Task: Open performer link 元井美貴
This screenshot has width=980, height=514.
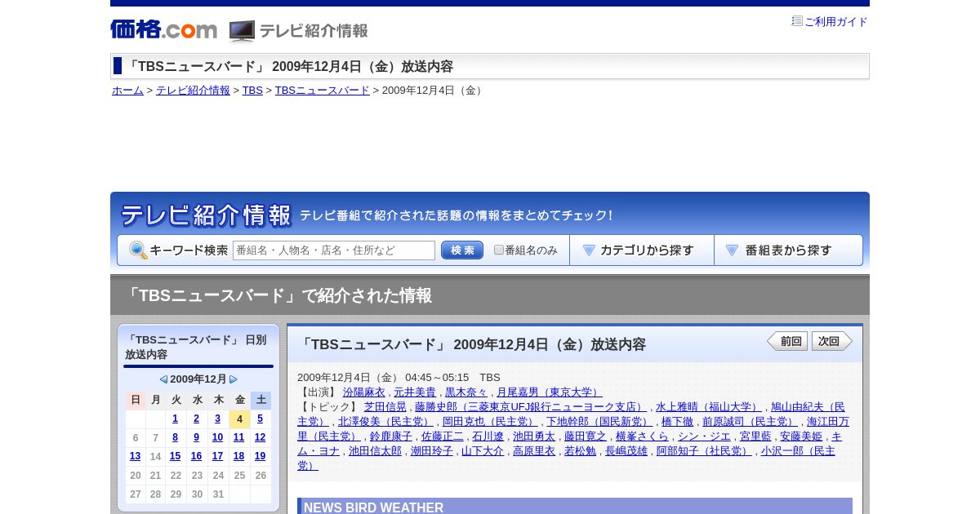Action: click(x=415, y=392)
